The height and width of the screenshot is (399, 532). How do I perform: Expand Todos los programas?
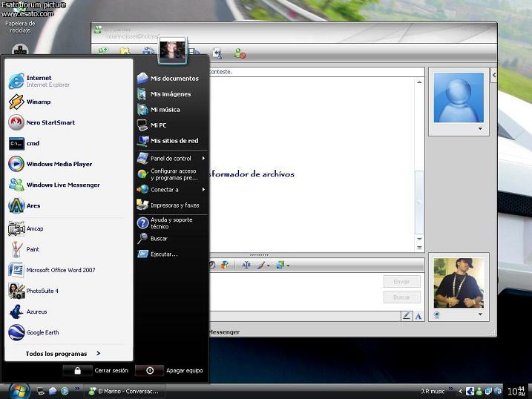click(x=63, y=354)
